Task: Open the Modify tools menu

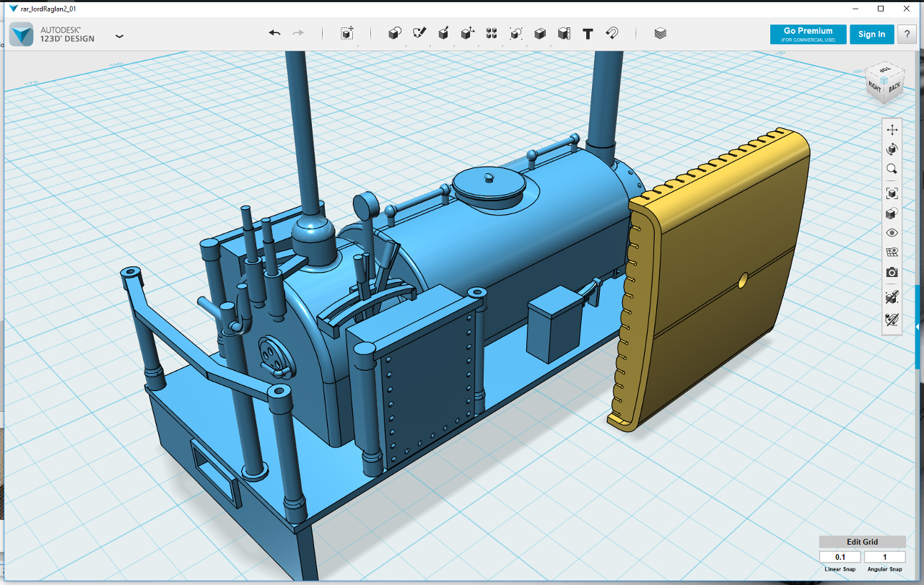Action: click(x=468, y=33)
